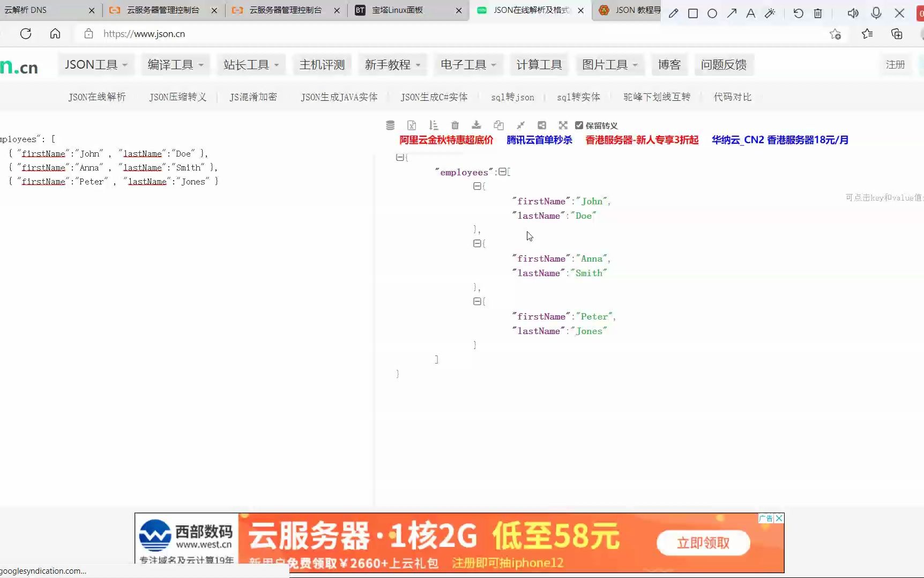Click the undo annotation icon
924x578 pixels.
799,13
